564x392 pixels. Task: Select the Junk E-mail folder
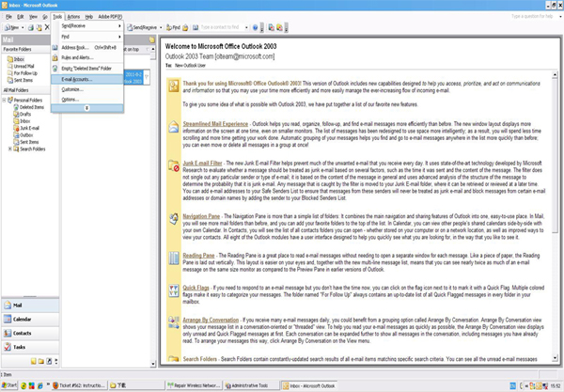click(x=26, y=128)
